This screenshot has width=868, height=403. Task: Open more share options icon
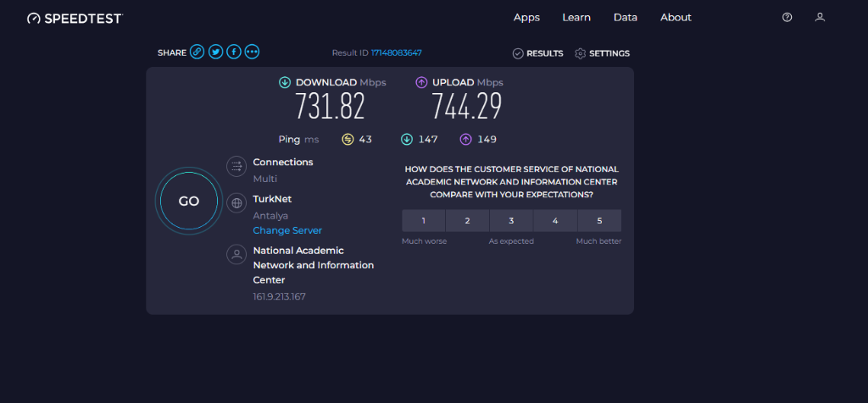coord(252,52)
